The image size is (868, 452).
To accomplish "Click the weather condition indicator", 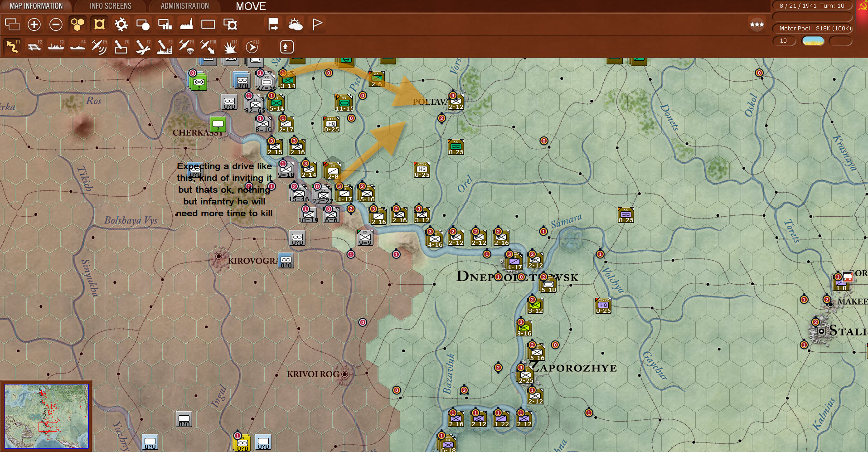I will (x=813, y=41).
